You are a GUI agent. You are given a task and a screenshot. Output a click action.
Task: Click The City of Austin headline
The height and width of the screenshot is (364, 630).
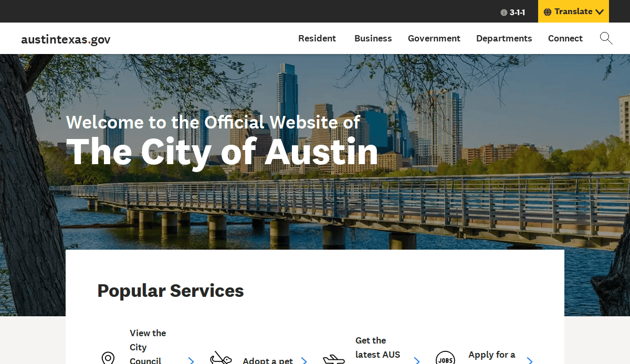coord(222,152)
